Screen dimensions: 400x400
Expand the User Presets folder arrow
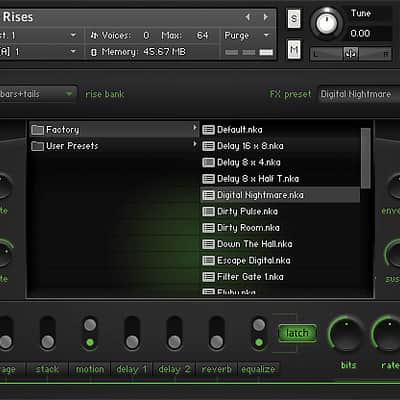tap(195, 144)
